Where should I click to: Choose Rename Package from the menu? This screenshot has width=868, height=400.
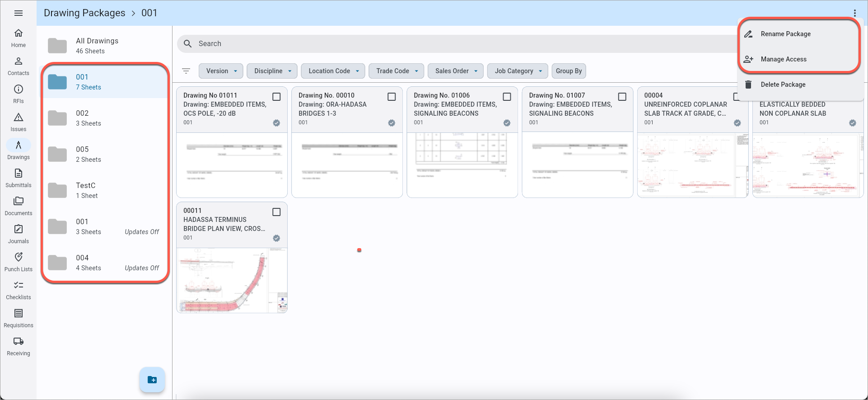(800, 34)
